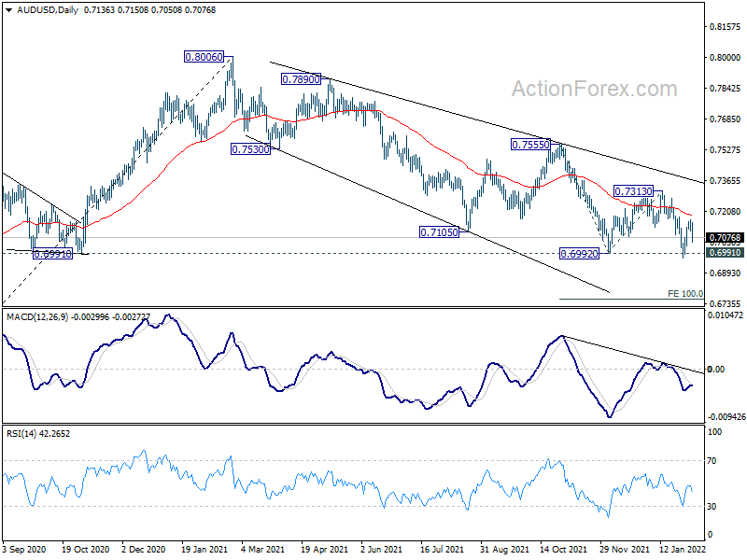Click the 12 Jan 2022 date label
The image size is (747, 560).
(683, 549)
